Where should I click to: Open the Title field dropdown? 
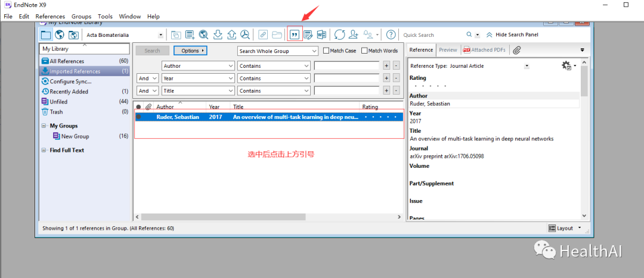pos(198,91)
